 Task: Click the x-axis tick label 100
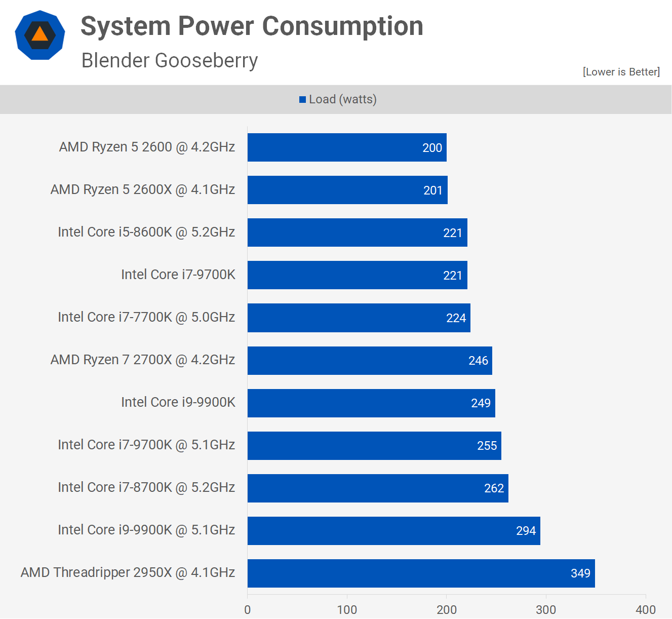347,609
